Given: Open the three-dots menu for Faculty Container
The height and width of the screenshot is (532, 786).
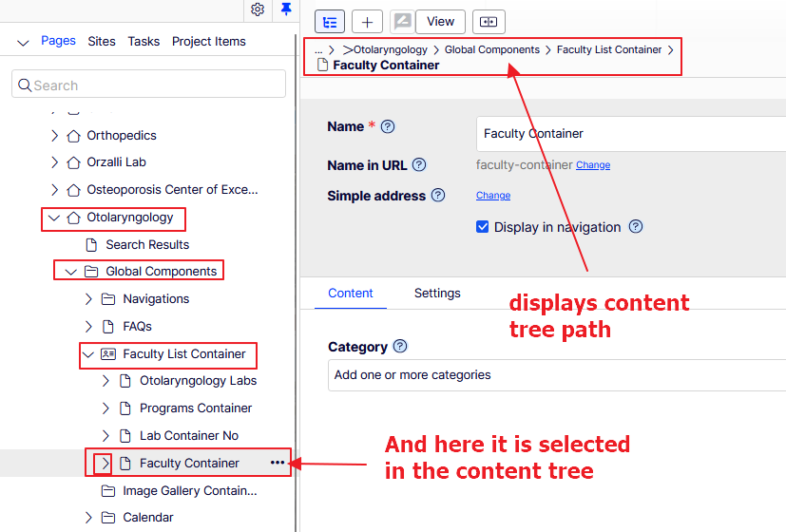Looking at the screenshot, I should click(278, 463).
